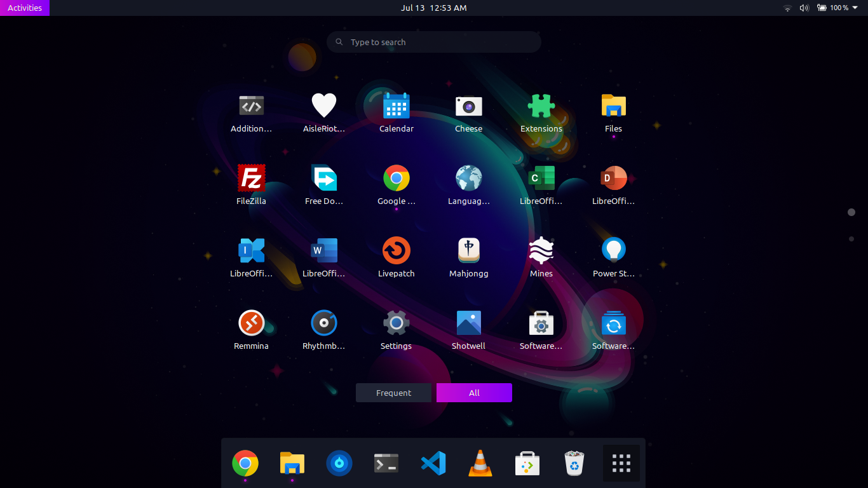This screenshot has height=488, width=868.
Task: Focus the Type to search field
Action: [434, 42]
